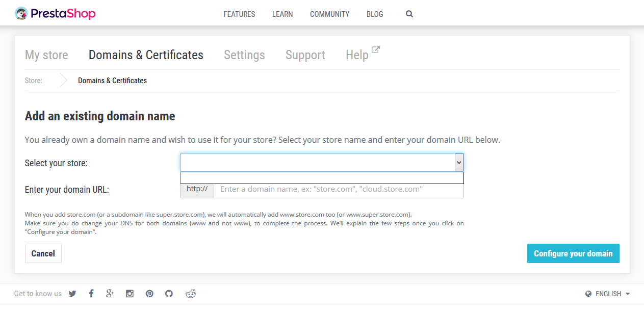This screenshot has height=311, width=644.
Task: Expand the Select your store dropdown
Action: pos(321,163)
